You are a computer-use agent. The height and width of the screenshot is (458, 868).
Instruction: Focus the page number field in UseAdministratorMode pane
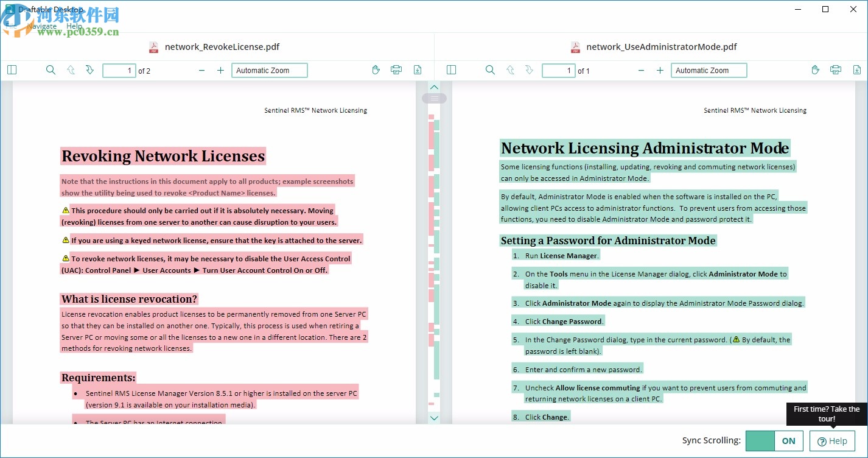click(x=559, y=71)
